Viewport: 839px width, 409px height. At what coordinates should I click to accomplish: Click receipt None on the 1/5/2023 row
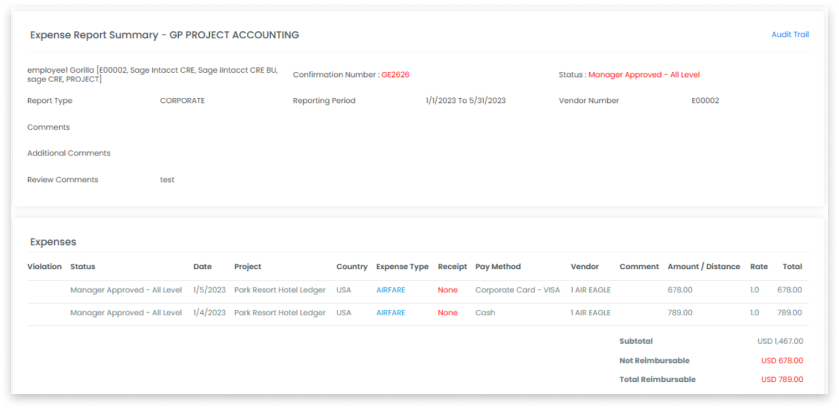pyautogui.click(x=447, y=290)
